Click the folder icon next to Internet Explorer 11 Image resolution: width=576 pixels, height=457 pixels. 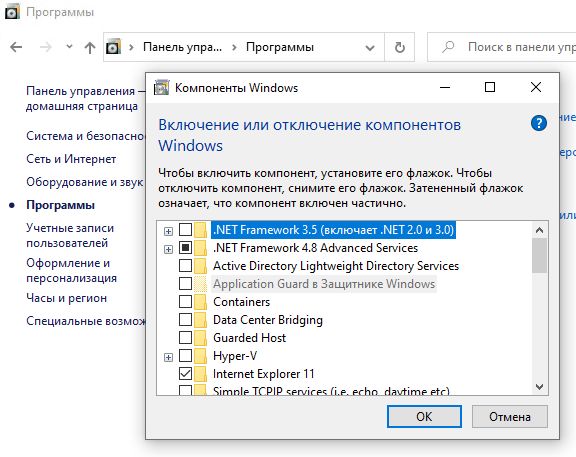[201, 374]
